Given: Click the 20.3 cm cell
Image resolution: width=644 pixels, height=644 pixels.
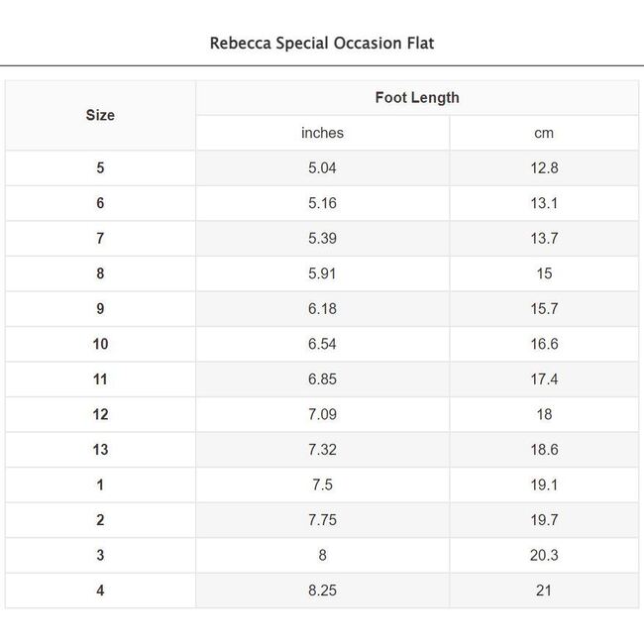Looking at the screenshot, I should point(544,555).
